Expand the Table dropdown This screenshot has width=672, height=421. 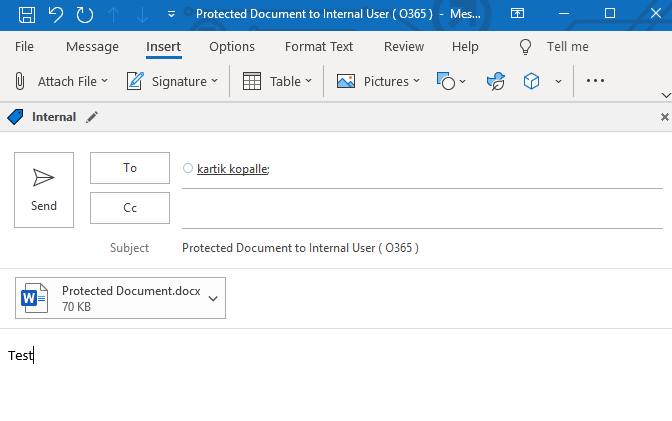pos(308,81)
